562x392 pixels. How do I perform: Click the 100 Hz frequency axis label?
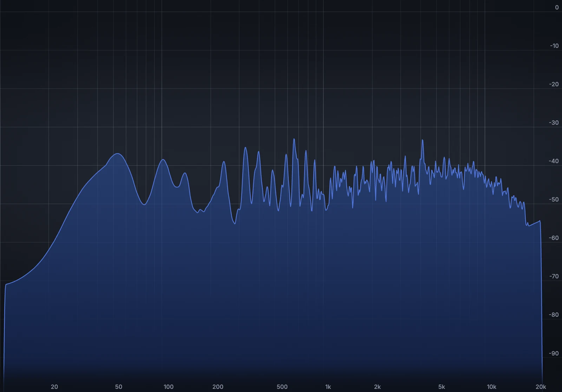[x=169, y=387]
